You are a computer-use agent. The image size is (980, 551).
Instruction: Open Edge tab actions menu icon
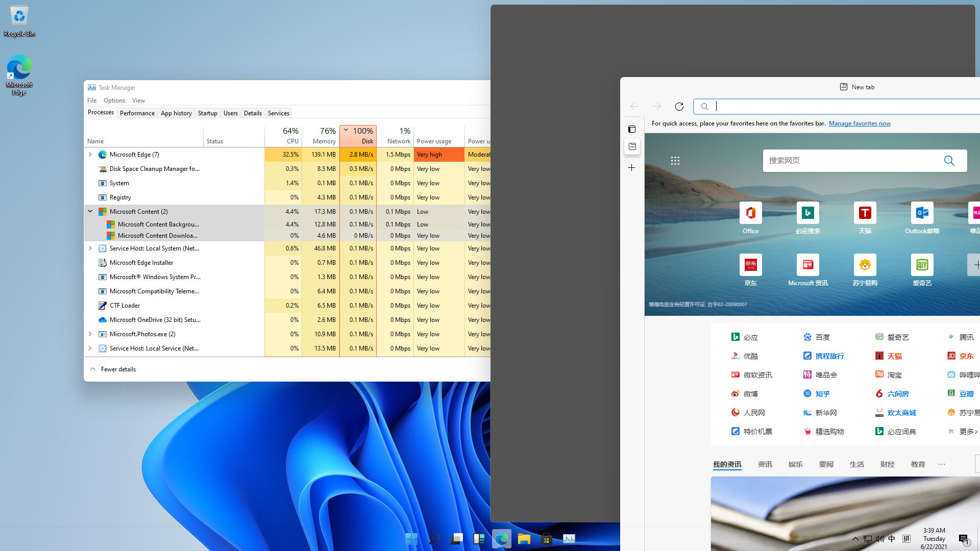tap(632, 129)
